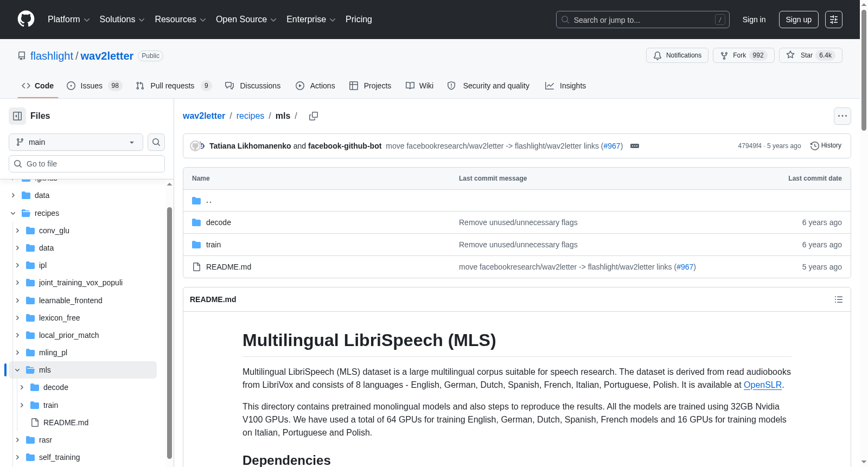
Task: Switch to the Issues tab
Action: click(x=94, y=86)
